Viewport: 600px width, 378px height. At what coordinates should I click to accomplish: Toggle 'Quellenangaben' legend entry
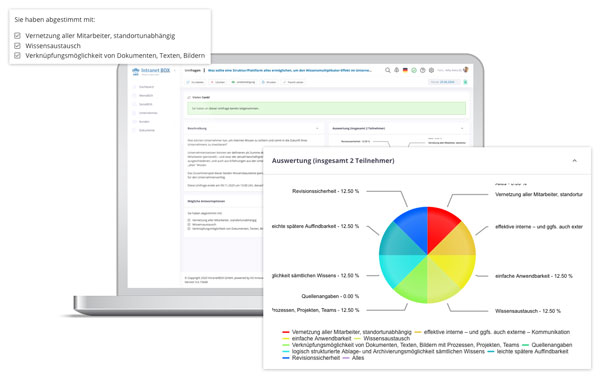point(547,345)
